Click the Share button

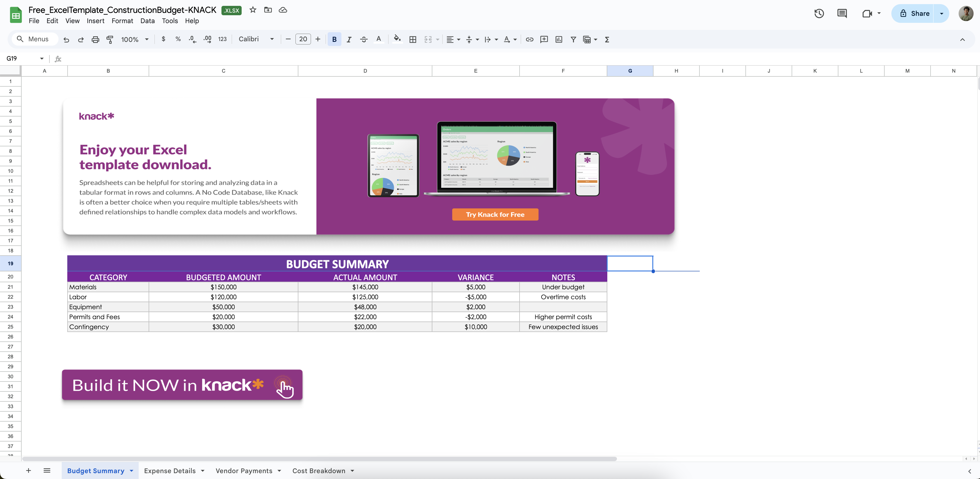914,13
